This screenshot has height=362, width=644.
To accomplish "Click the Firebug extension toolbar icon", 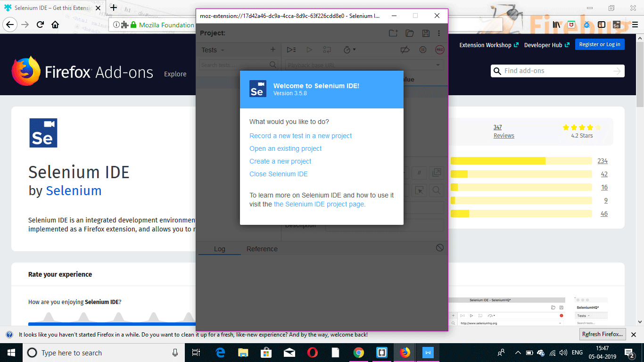I will (x=586, y=25).
